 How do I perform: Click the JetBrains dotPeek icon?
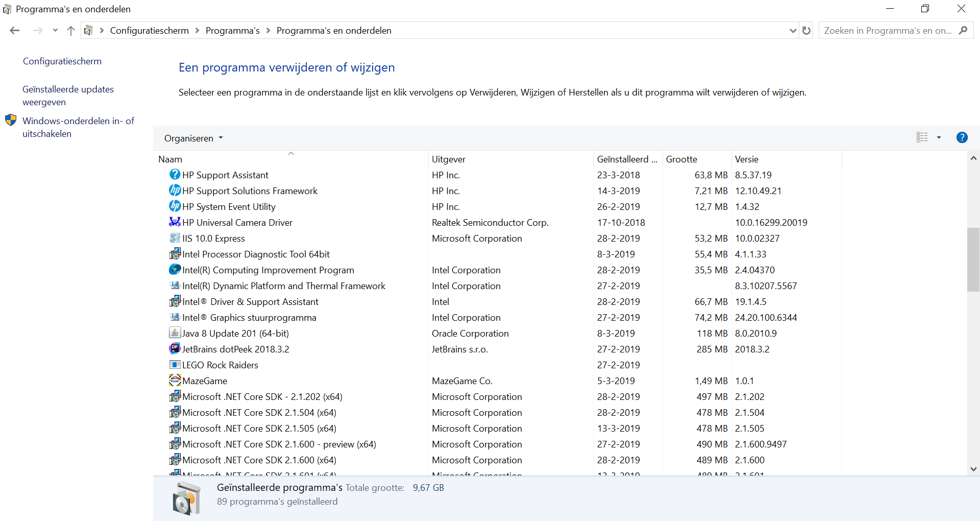tap(175, 349)
